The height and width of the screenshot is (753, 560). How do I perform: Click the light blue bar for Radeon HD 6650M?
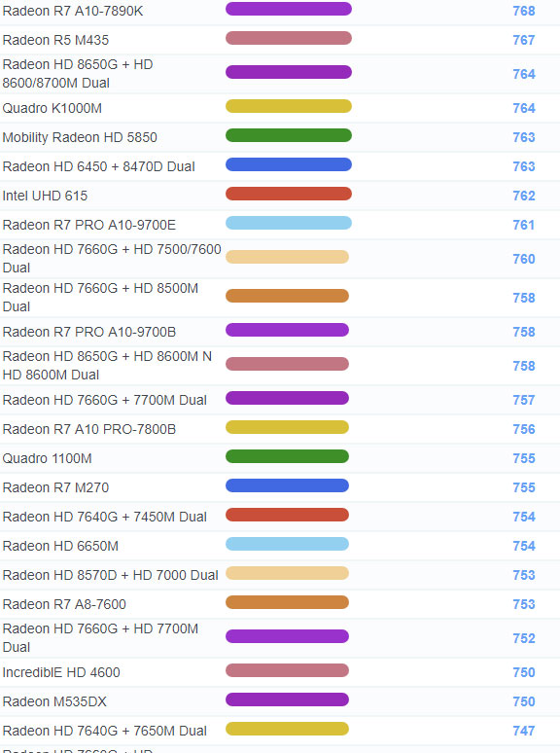[x=287, y=545]
